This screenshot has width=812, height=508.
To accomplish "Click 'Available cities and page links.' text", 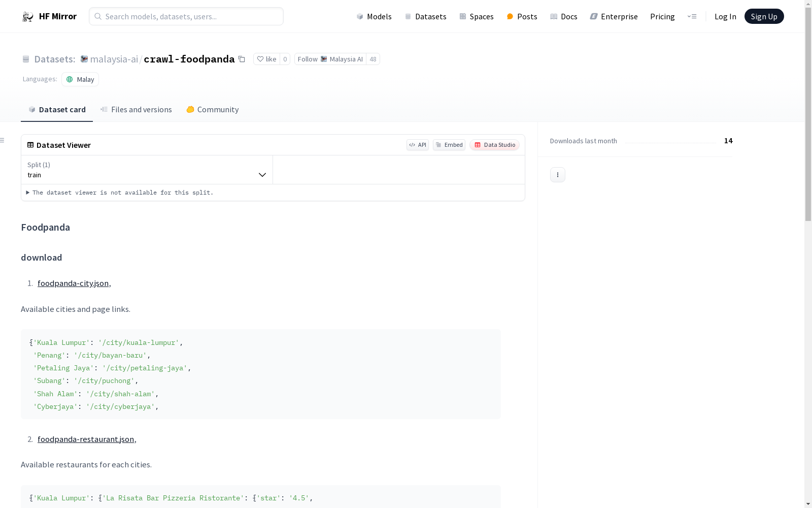I will 76,309.
